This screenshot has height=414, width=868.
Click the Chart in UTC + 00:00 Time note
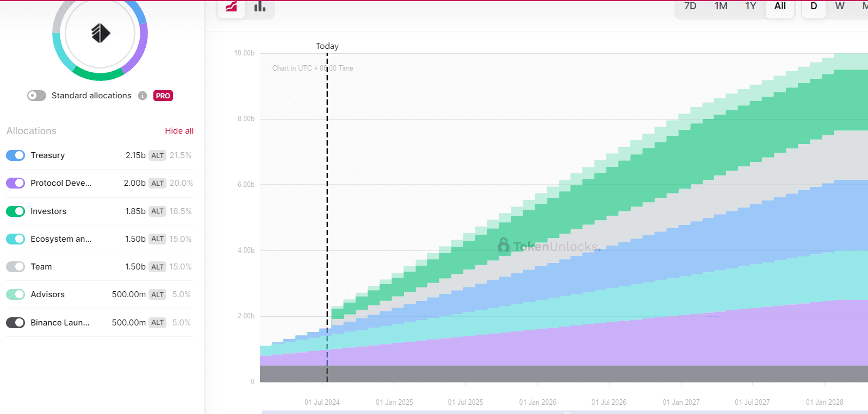(x=313, y=68)
